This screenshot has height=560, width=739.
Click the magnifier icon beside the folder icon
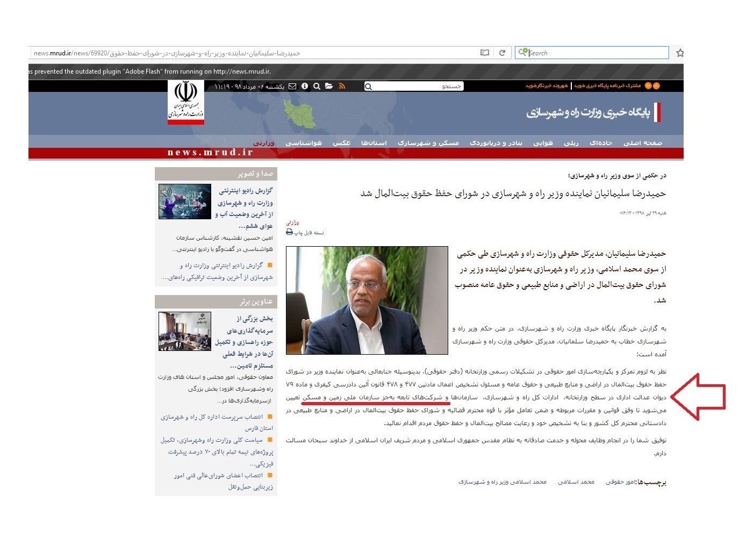317,87
